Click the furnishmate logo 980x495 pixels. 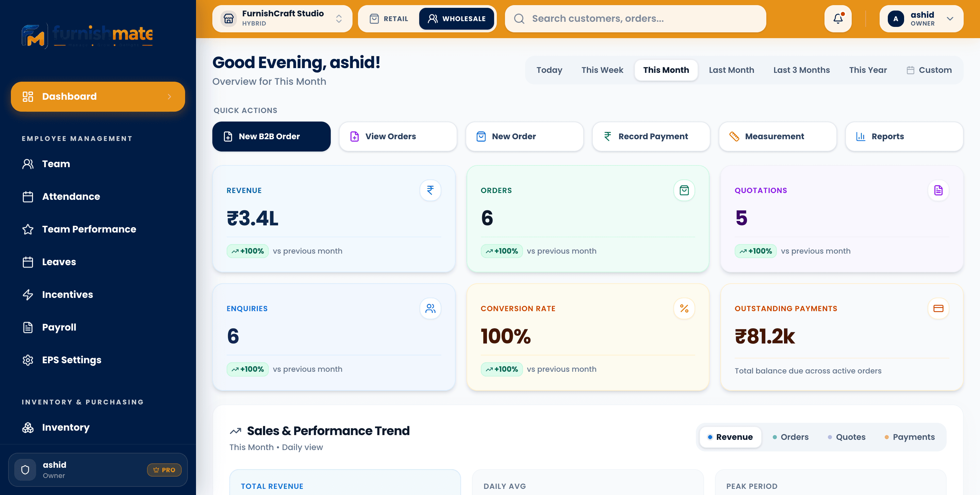click(87, 36)
